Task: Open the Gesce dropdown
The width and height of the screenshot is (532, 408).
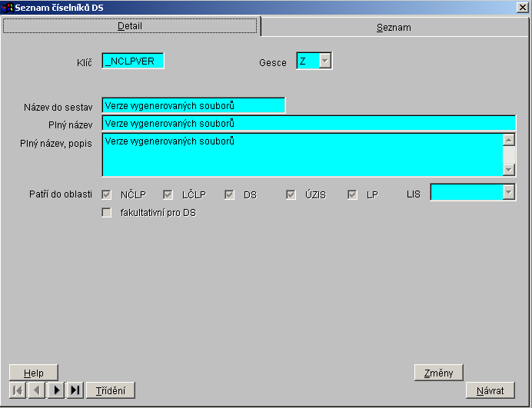Action: [325, 61]
